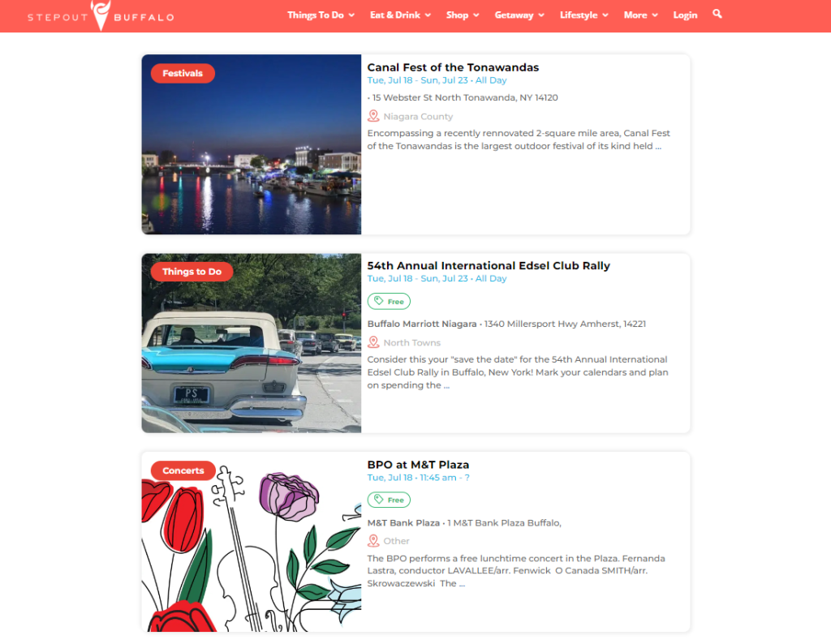This screenshot has height=644, width=831.
Task: Click the Niagara County location pin icon
Action: tap(373, 116)
